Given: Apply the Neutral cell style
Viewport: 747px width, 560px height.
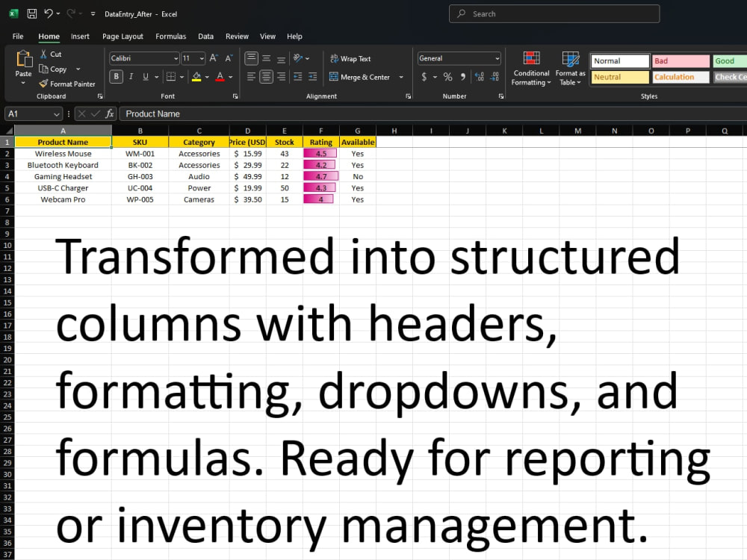Looking at the screenshot, I should 620,77.
